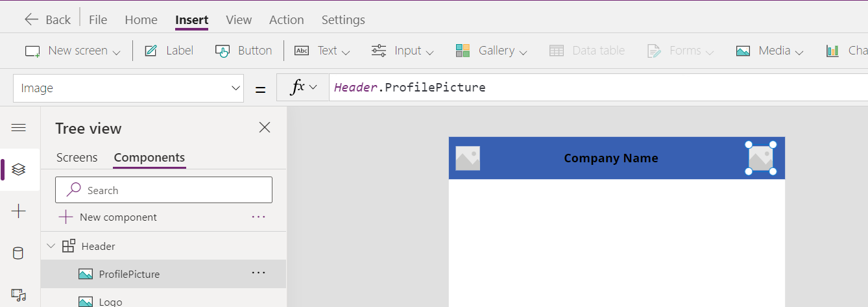Image resolution: width=868 pixels, height=307 pixels.
Task: Open the View menu
Action: (239, 20)
